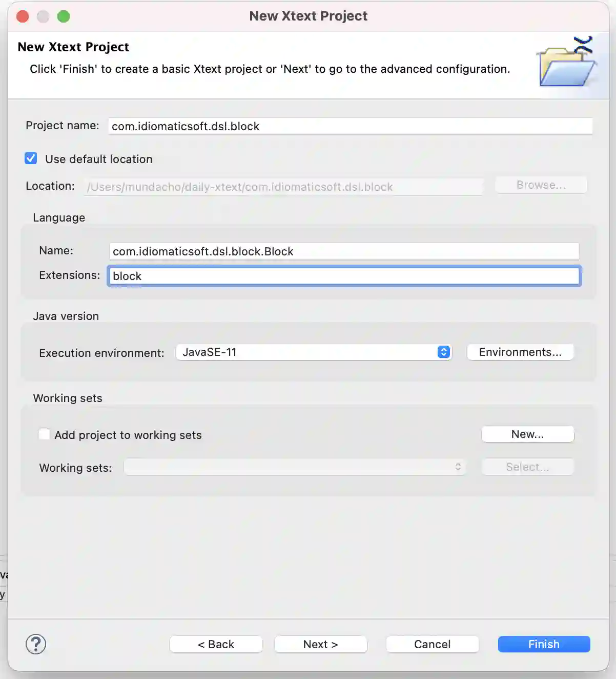This screenshot has width=616, height=679.
Task: Click the help question mark icon
Action: (35, 644)
